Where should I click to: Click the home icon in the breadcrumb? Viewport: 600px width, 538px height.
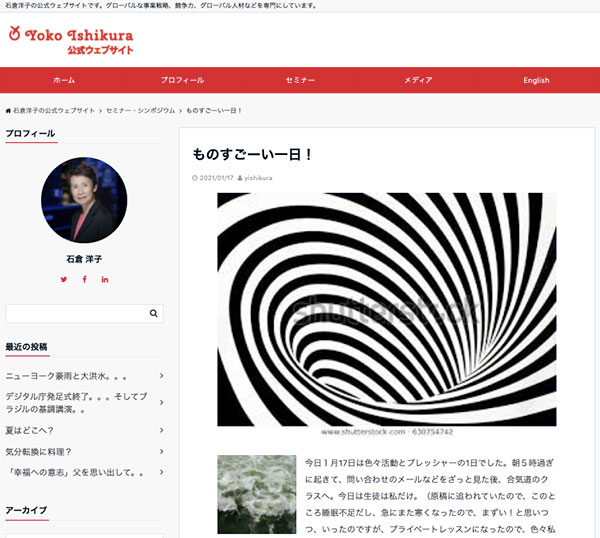[x=9, y=109]
